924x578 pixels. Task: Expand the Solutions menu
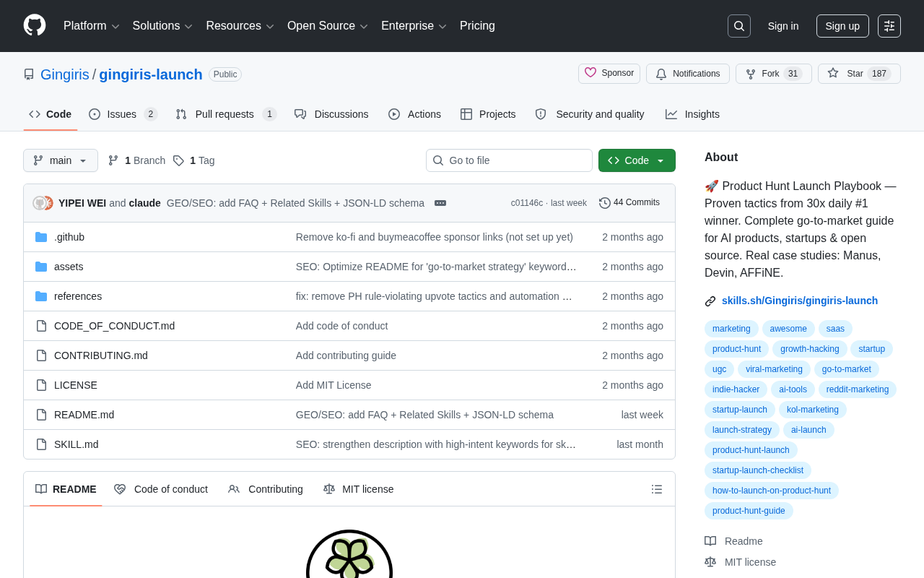click(162, 26)
